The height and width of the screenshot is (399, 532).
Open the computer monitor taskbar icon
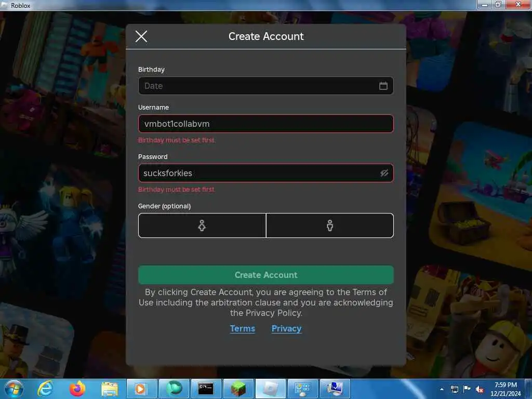(x=335, y=389)
